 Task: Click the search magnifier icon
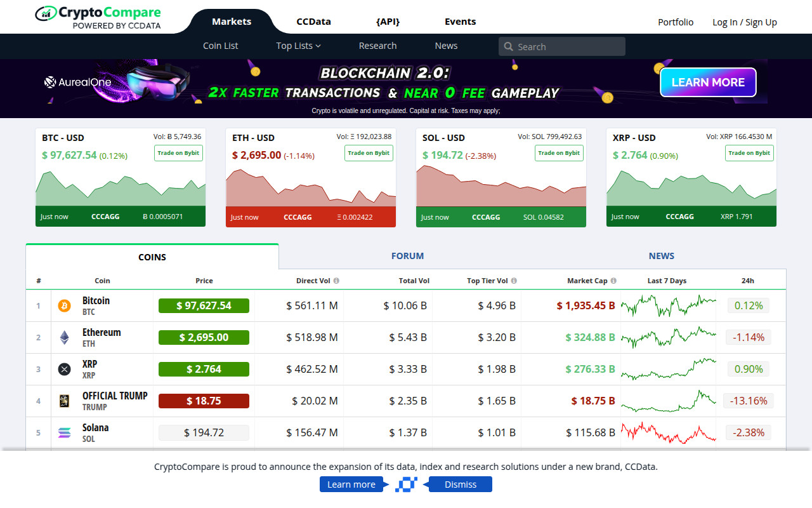click(x=508, y=46)
